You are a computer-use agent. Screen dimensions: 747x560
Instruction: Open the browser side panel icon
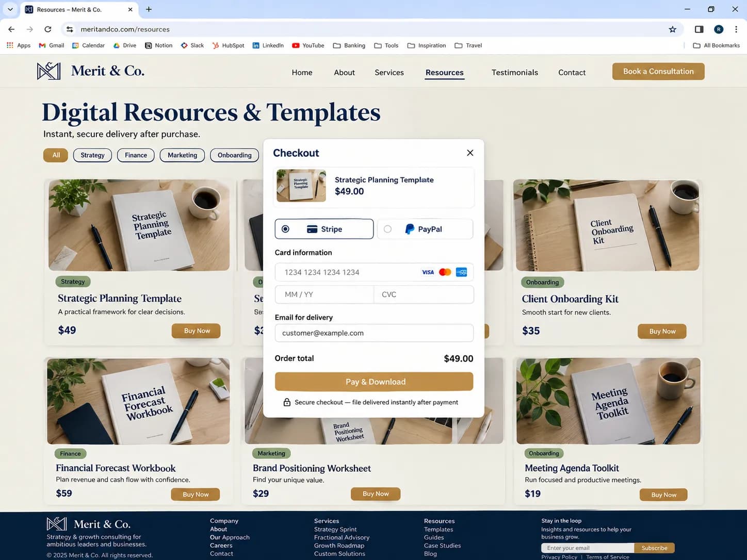pos(699,29)
